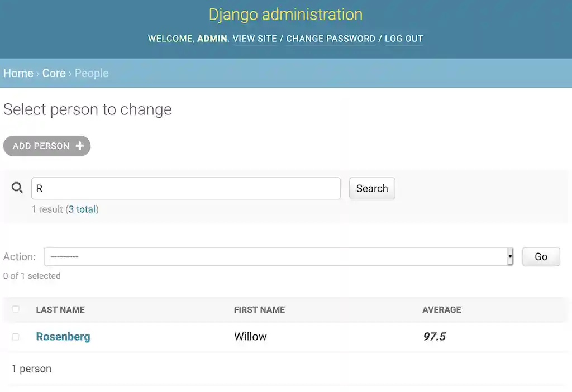Toggle the select-all checkbox in header
572x392 pixels.
[x=16, y=309]
